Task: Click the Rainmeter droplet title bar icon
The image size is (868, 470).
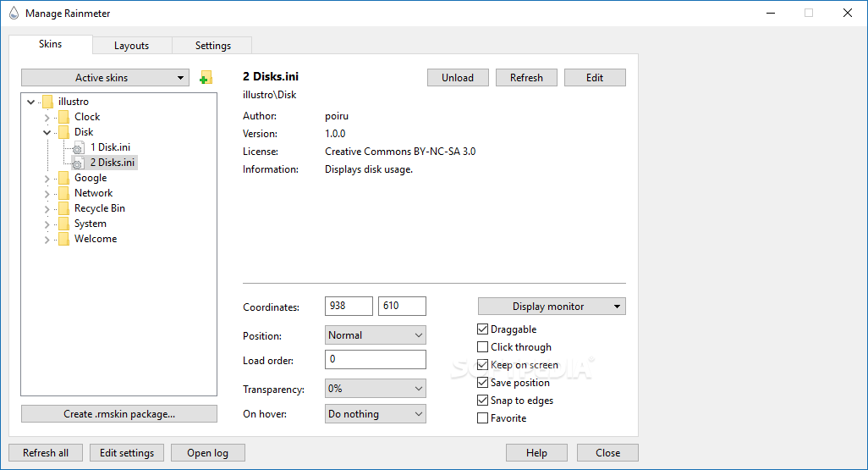Action: (14, 13)
